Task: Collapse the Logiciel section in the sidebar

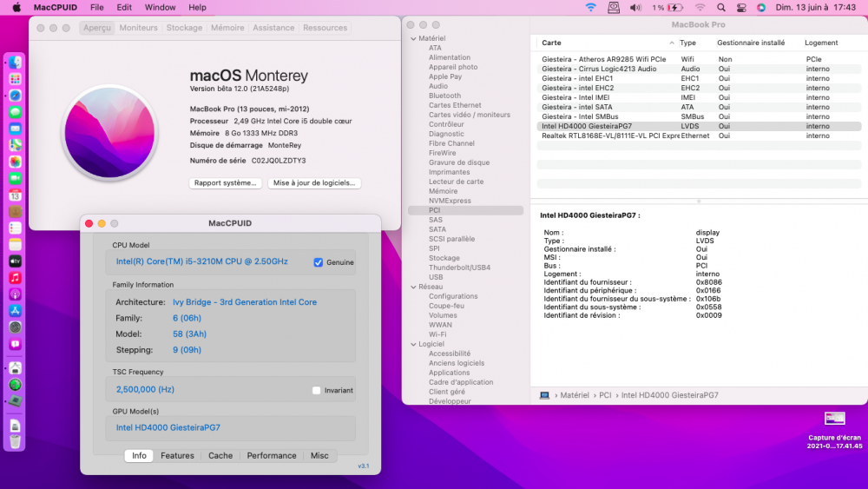Action: tap(413, 345)
